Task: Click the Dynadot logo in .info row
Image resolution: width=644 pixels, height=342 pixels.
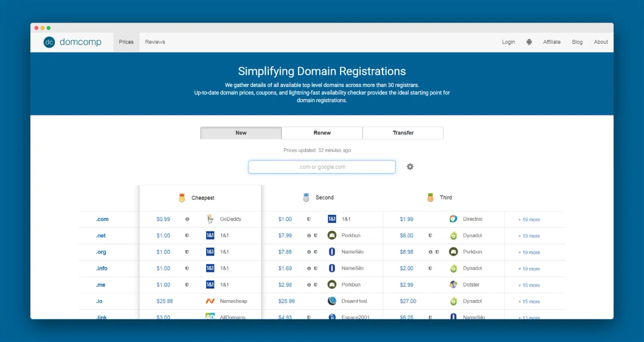Action: pyautogui.click(x=453, y=268)
